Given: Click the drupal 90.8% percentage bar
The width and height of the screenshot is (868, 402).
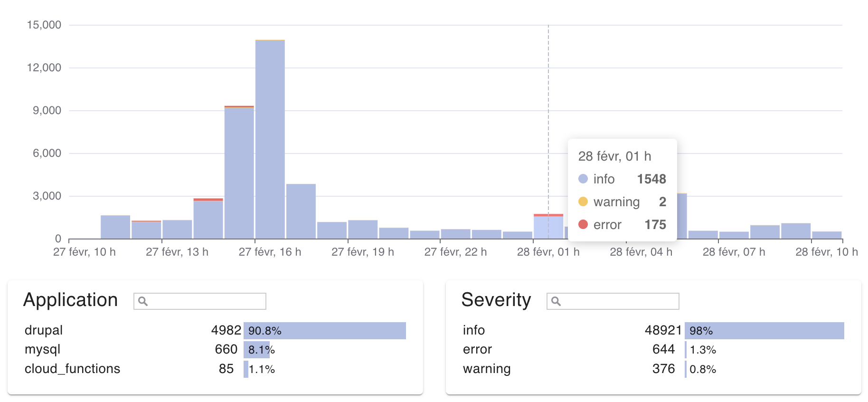Looking at the screenshot, I should pyautogui.click(x=325, y=331).
